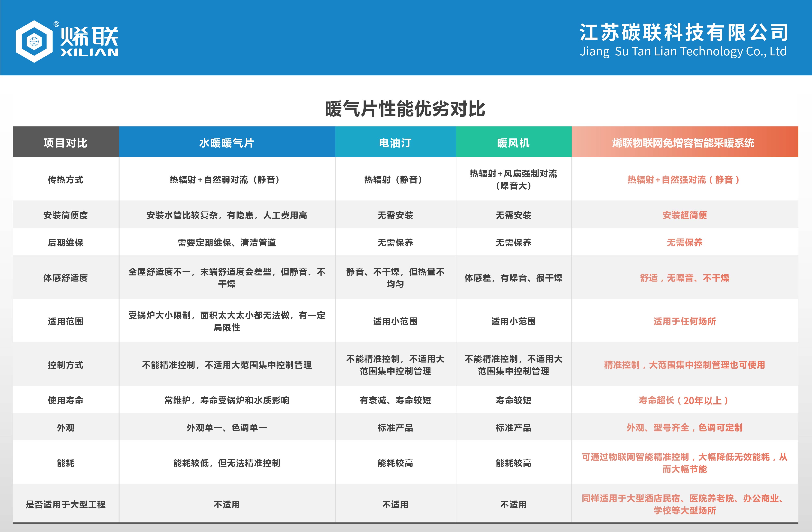Click 标准产品 in the 电油汀 column

coord(395,427)
